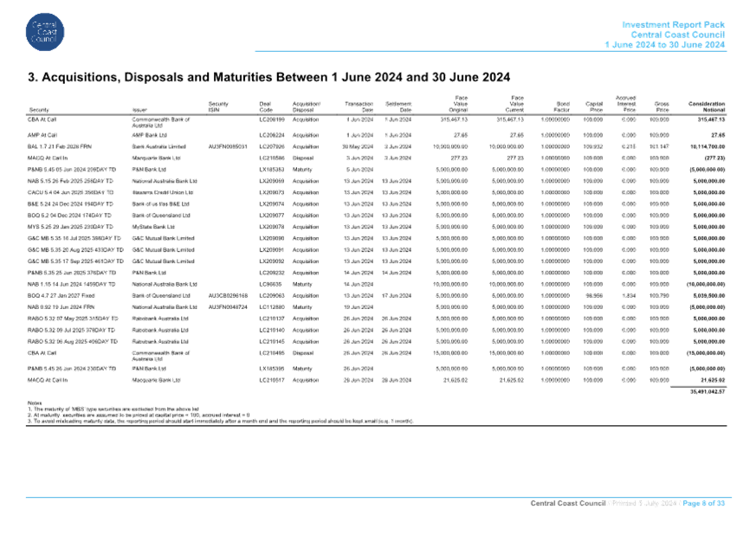Click settlement date '17 Jun 2024'
The height and width of the screenshot is (535, 756).
[397, 296]
